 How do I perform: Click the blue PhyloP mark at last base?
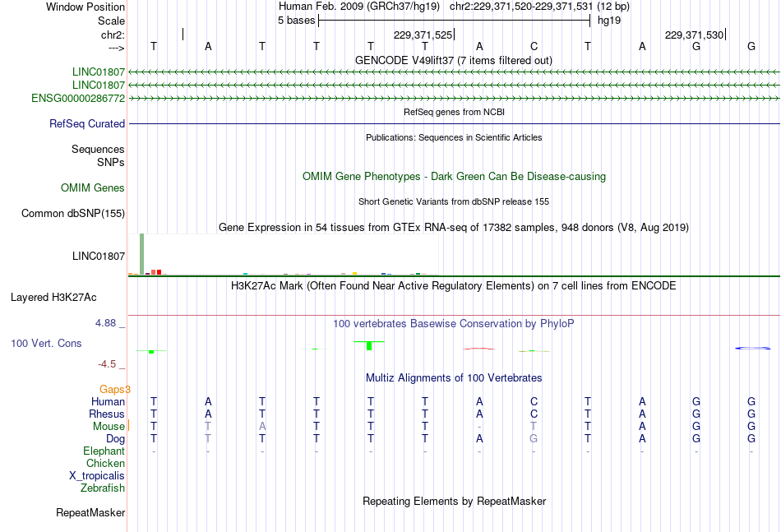(752, 348)
